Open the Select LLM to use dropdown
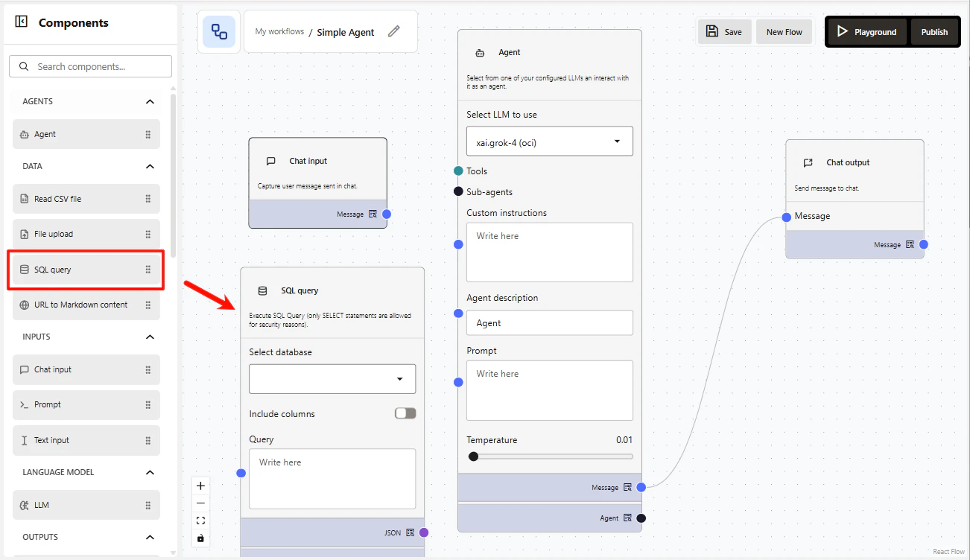970x560 pixels. tap(550, 141)
